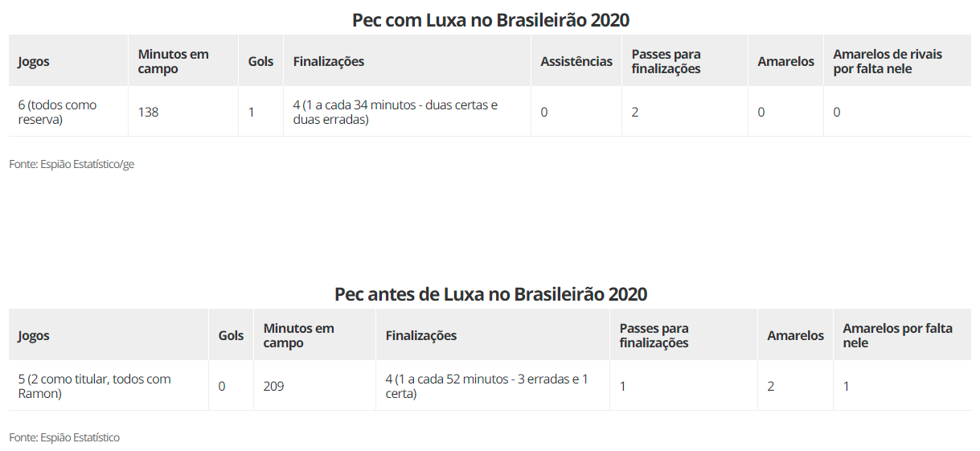Click 'Amarelos' header in the 'com Luxa' table
The width and height of the screenshot is (980, 451).
click(785, 62)
